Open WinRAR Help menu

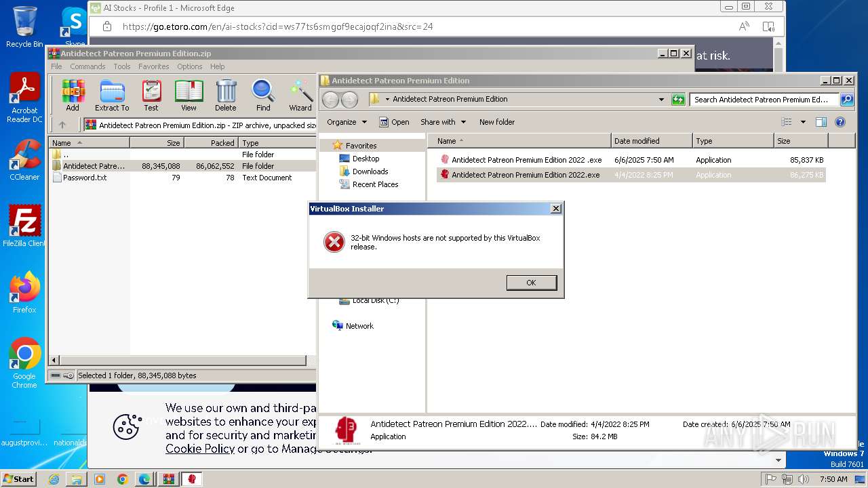click(217, 66)
